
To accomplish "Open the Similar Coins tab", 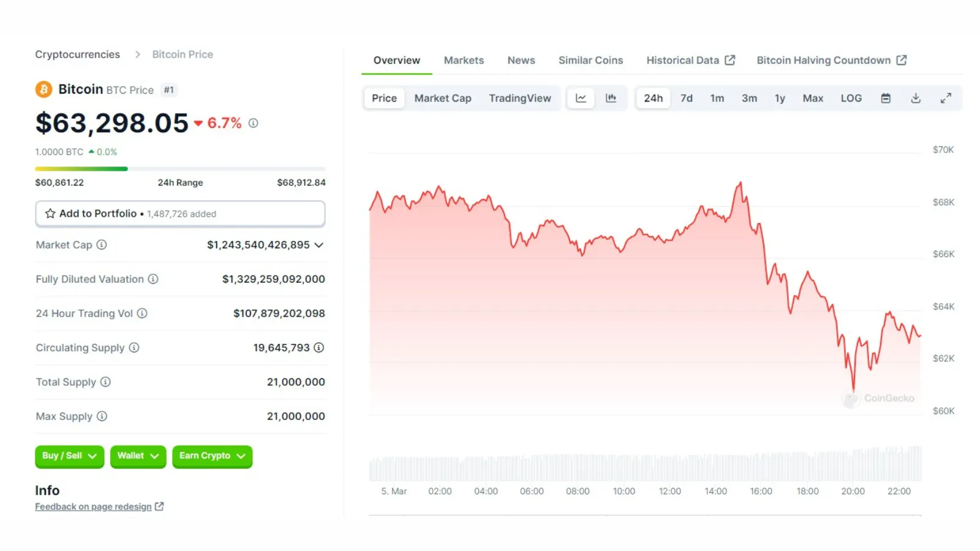I will pyautogui.click(x=590, y=61).
